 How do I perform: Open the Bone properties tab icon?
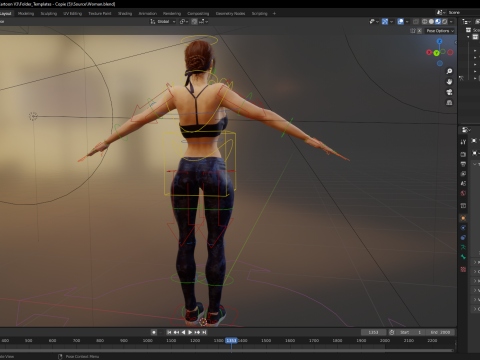click(x=463, y=257)
